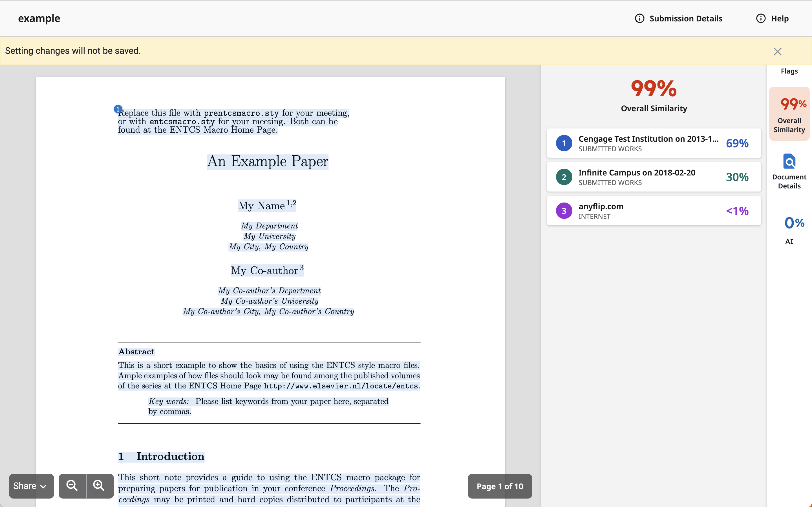The width and height of the screenshot is (812, 507).
Task: Open the Flags tab in sidebar
Action: coord(789,71)
